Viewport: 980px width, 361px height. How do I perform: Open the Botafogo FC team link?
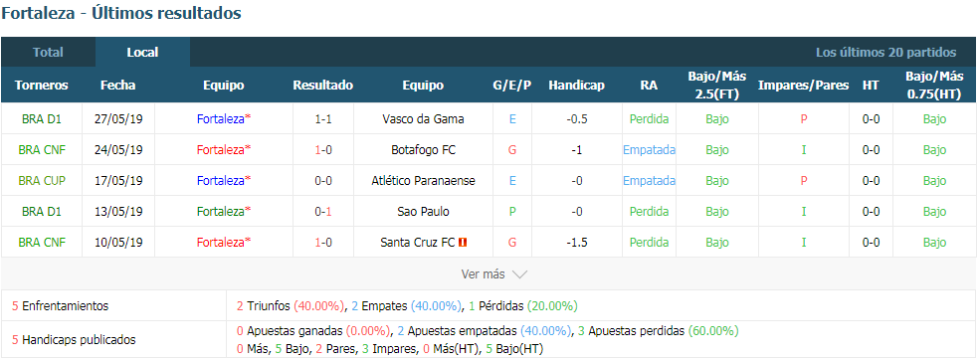423,150
